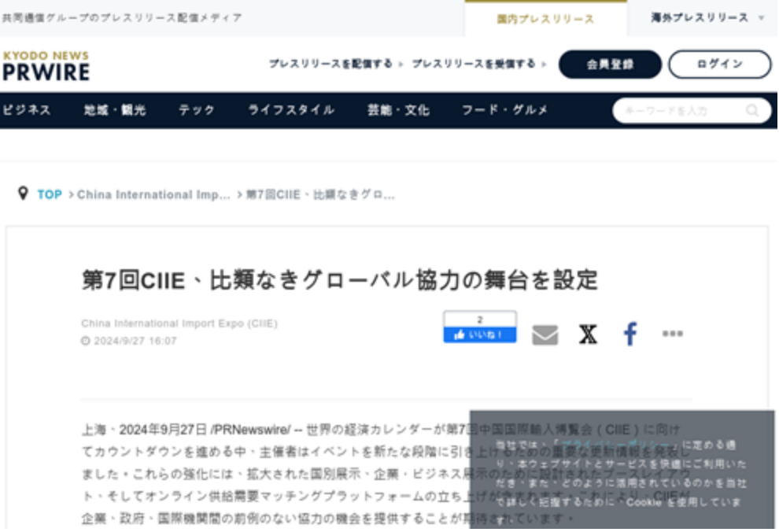Click the location pin breadcrumb icon

(x=23, y=194)
